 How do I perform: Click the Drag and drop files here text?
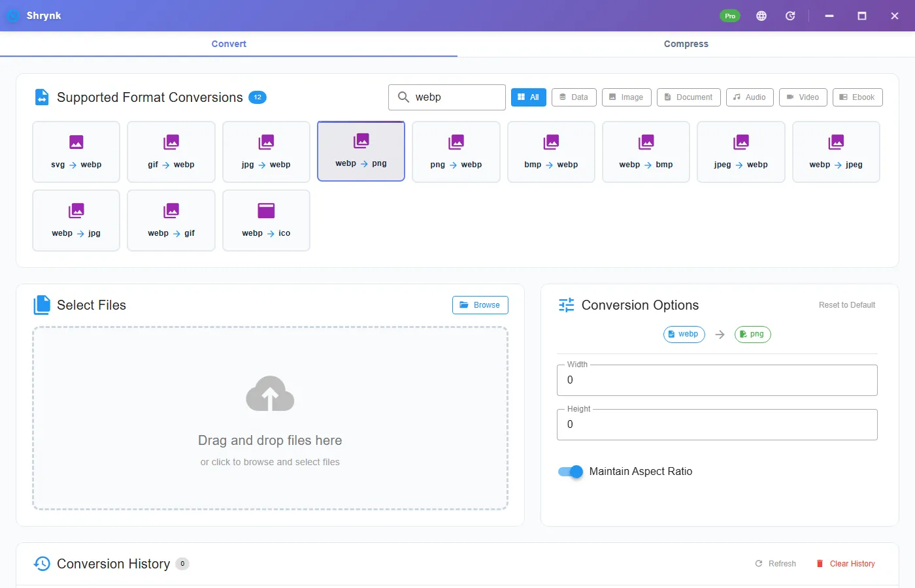(x=270, y=440)
